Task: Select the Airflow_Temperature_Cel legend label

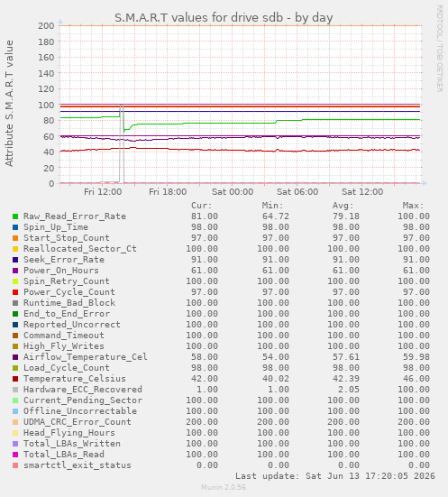Action: 86,357
